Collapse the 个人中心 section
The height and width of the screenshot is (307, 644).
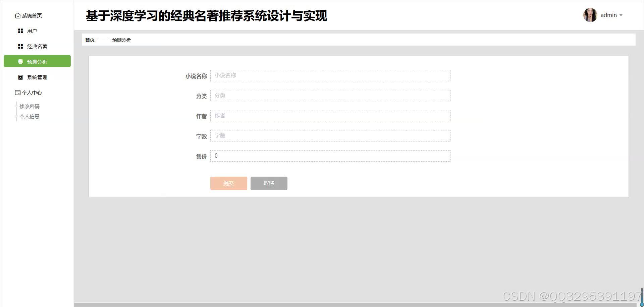pyautogui.click(x=31, y=93)
